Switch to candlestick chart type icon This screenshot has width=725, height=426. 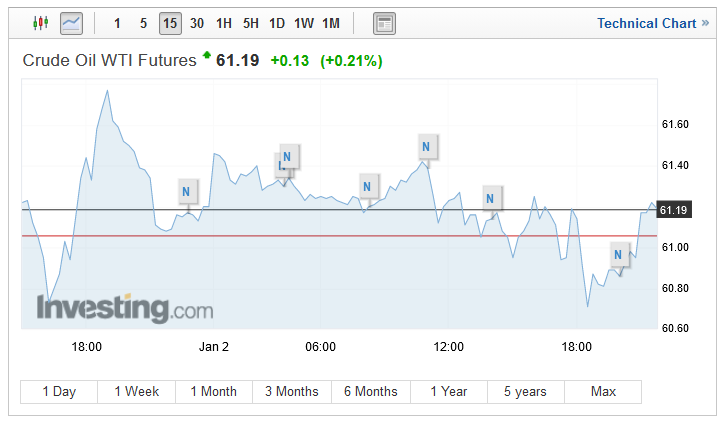pyautogui.click(x=41, y=23)
